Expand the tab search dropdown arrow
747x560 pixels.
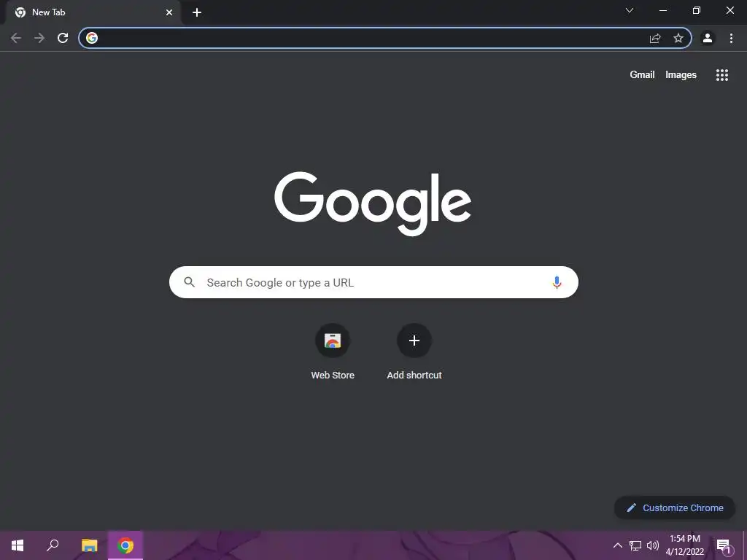pos(630,10)
